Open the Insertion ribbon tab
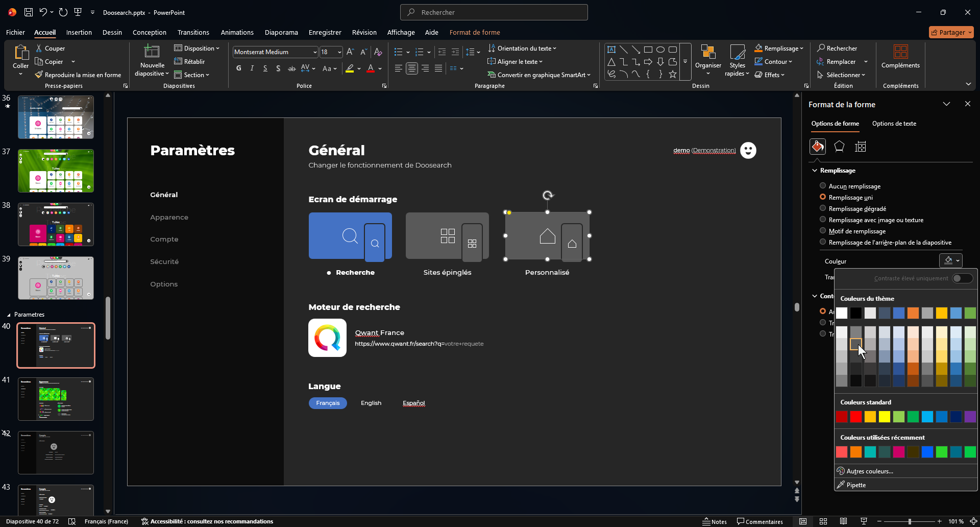This screenshot has width=980, height=527. pyautogui.click(x=79, y=32)
